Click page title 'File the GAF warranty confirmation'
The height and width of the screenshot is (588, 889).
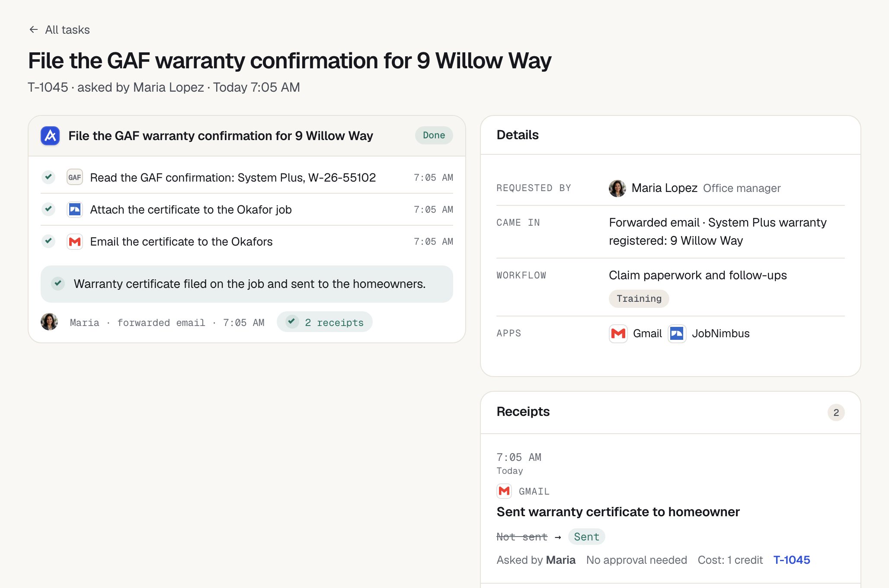tap(290, 61)
